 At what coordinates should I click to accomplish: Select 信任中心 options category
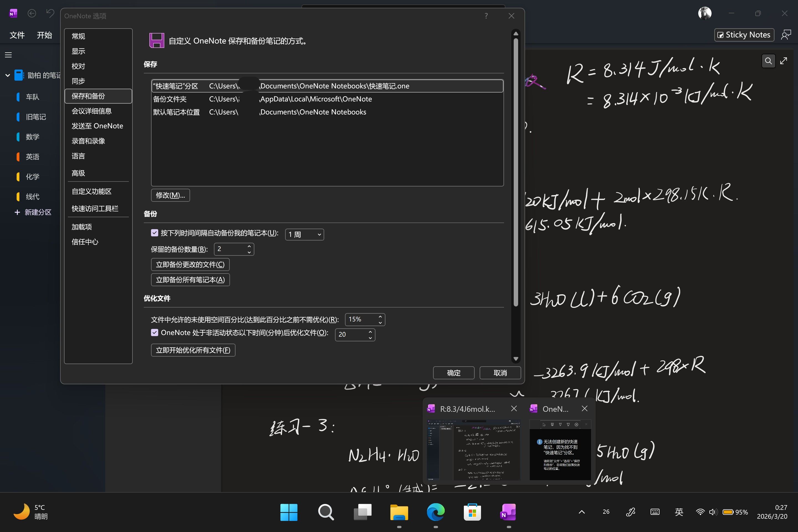point(98,242)
